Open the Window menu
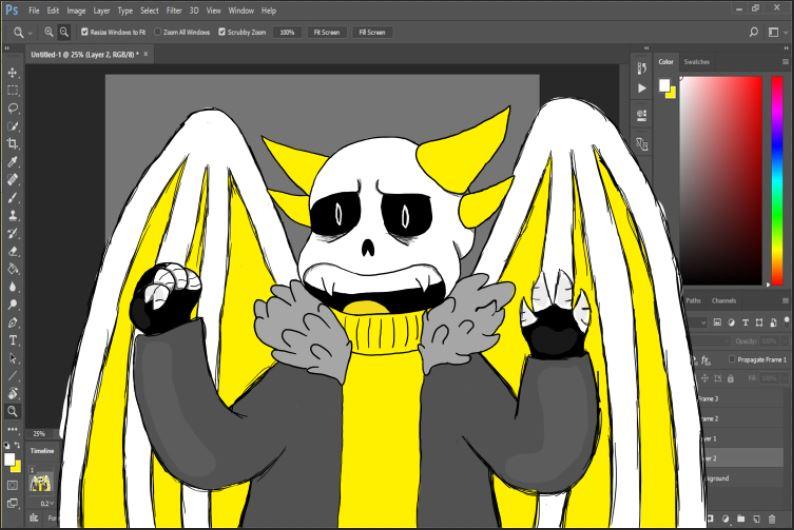 241,10
